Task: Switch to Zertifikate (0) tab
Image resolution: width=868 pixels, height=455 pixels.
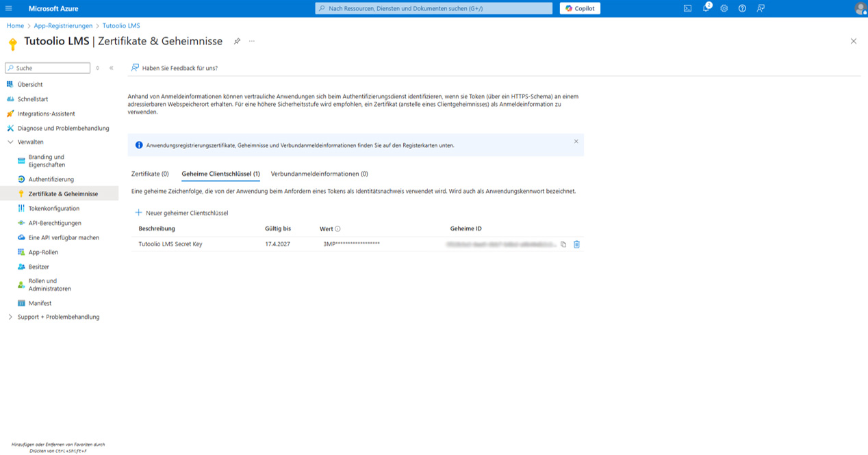Action: coord(150,174)
